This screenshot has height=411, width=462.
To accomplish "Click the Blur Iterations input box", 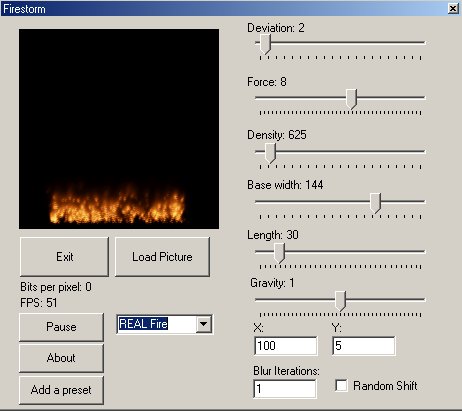I will 285,389.
